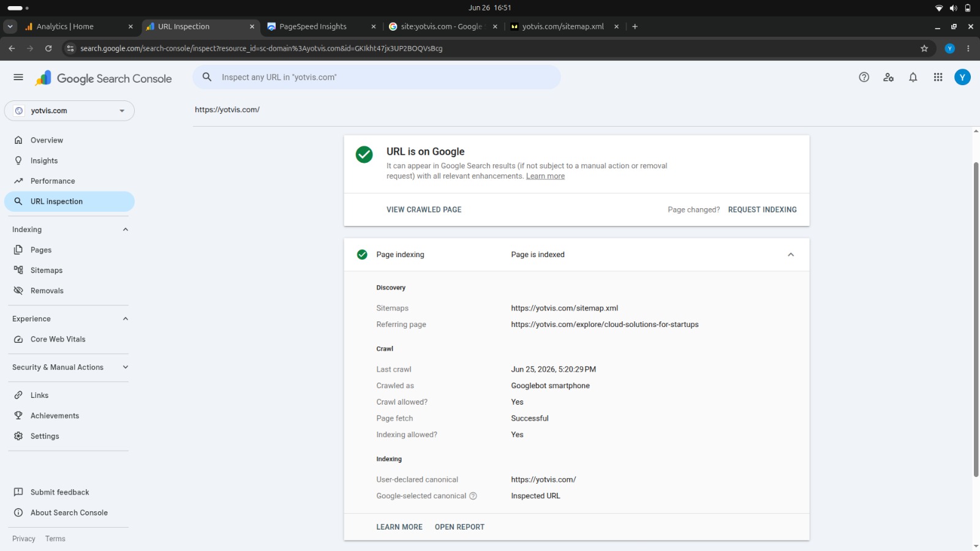Click OPEN REPORT button
The width and height of the screenshot is (980, 551).
459,527
